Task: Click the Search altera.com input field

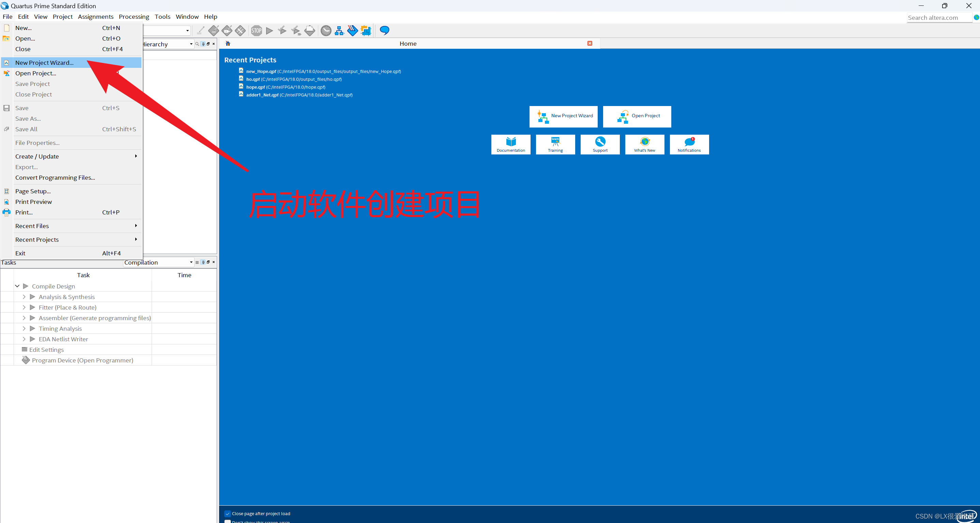Action: point(939,17)
